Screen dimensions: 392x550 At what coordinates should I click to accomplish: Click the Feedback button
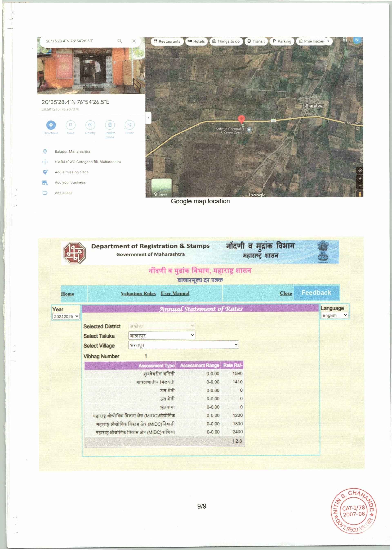click(x=316, y=293)
